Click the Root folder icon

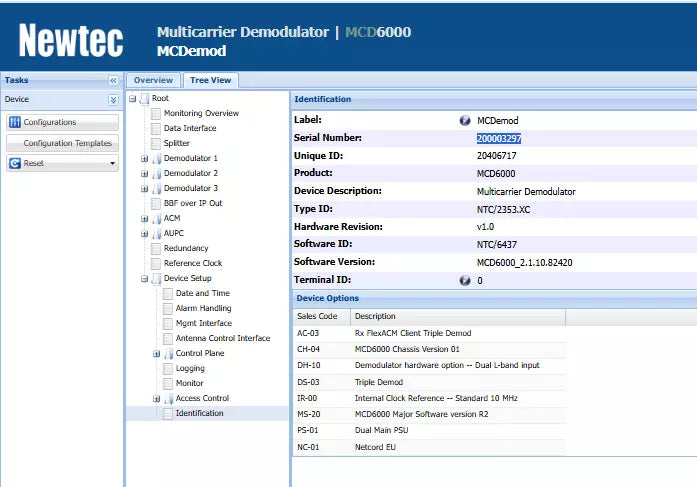pos(144,99)
